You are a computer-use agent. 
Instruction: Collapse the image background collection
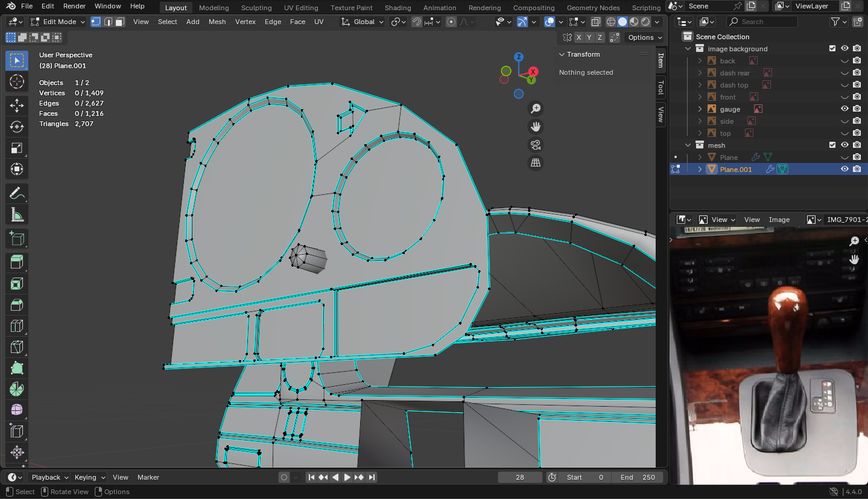(688, 49)
